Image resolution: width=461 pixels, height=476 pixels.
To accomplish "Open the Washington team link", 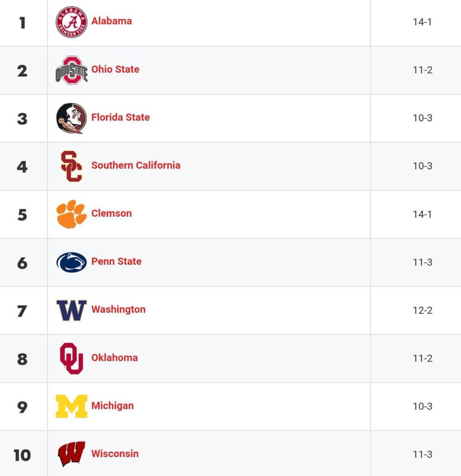I will pos(119,309).
